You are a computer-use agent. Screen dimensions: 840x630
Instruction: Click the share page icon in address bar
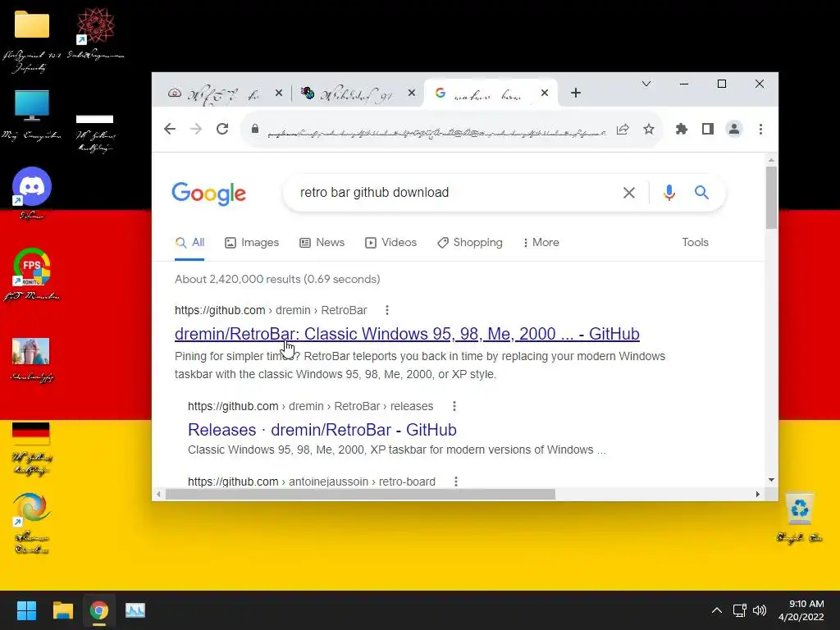pos(623,129)
